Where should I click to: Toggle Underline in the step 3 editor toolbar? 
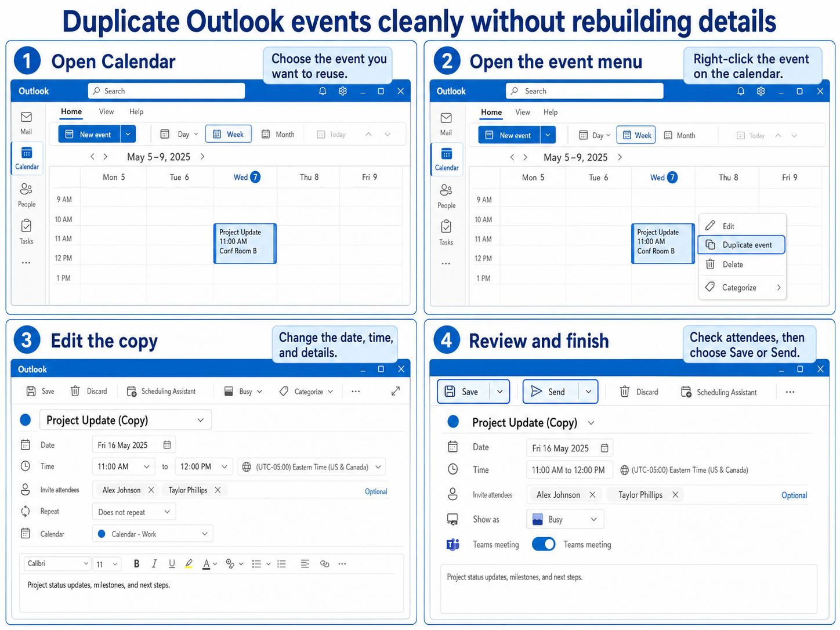coord(172,564)
